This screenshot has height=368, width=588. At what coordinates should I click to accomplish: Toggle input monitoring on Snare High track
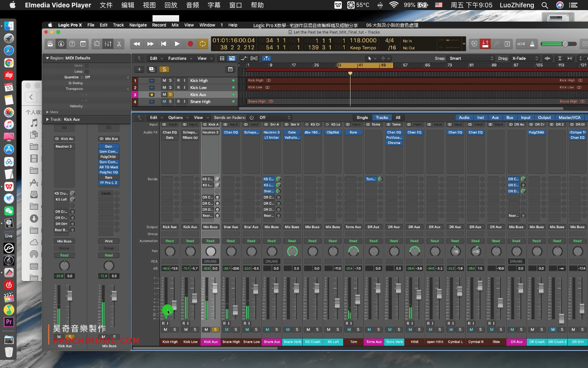[x=185, y=101]
